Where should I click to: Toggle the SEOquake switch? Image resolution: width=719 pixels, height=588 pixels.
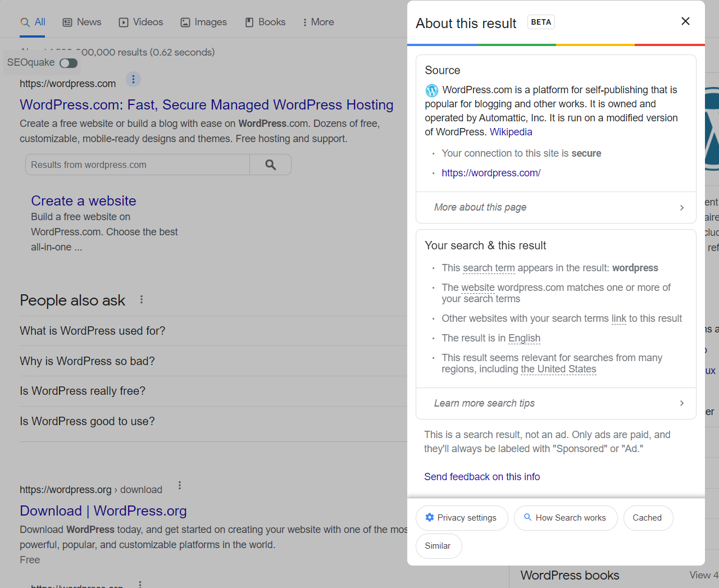(69, 63)
